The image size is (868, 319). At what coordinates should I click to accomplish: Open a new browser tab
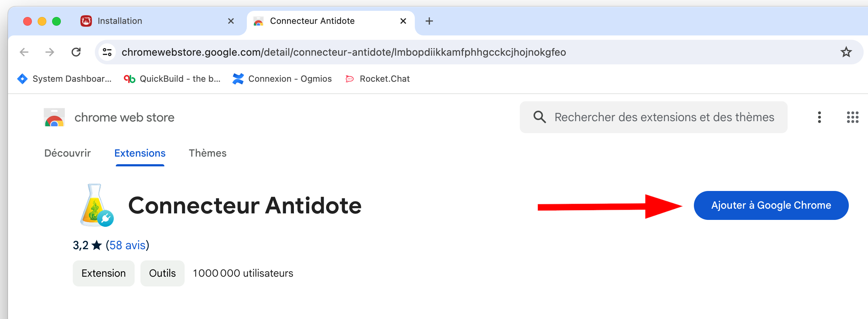(429, 21)
